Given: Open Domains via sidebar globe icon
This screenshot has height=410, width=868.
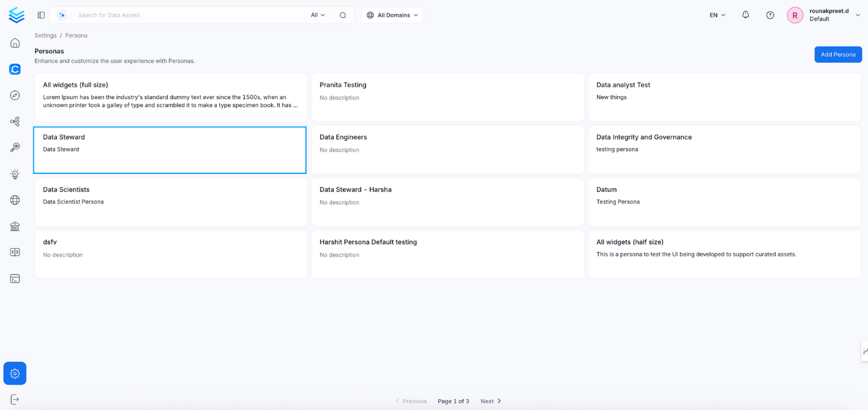Looking at the screenshot, I should point(15,200).
